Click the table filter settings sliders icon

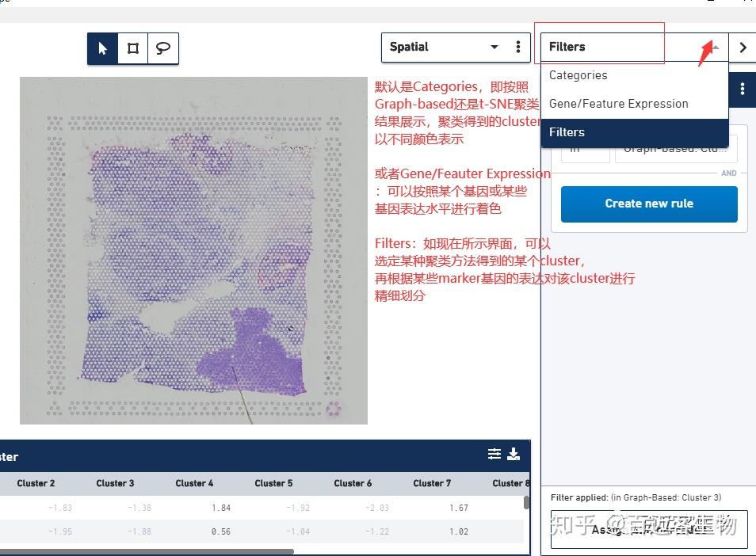(x=494, y=454)
